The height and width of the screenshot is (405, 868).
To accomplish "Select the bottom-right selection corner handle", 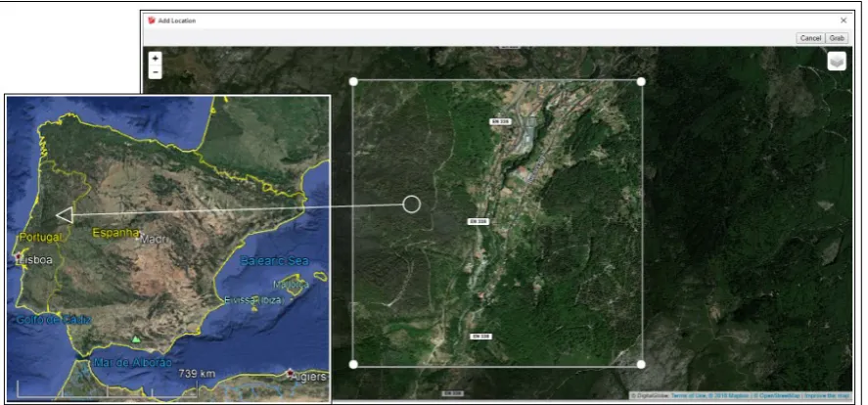I will 641,364.
